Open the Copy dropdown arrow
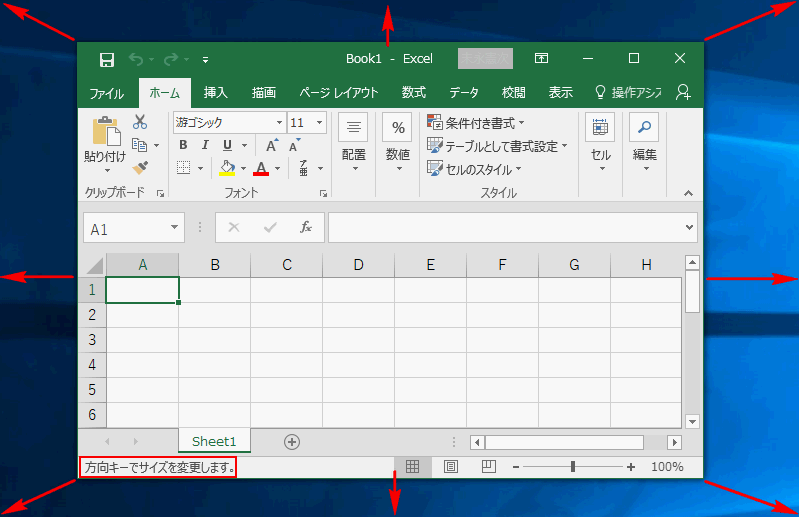Image resolution: width=799 pixels, height=517 pixels. [156, 146]
